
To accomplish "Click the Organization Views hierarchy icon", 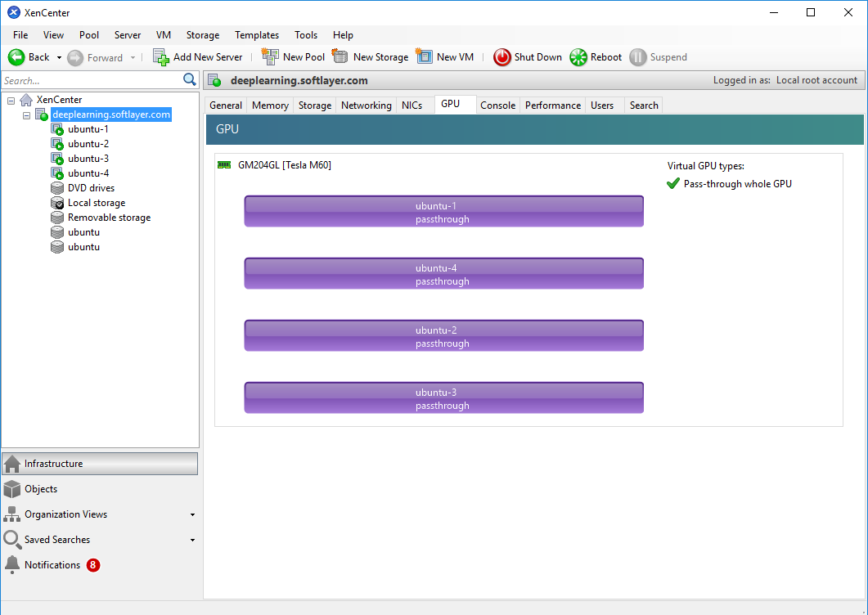I will click(12, 514).
